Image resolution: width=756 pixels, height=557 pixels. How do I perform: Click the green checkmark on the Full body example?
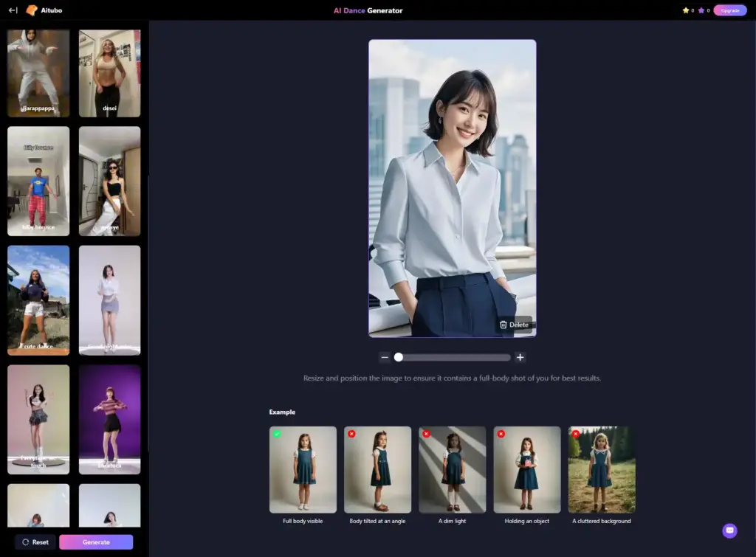[277, 434]
